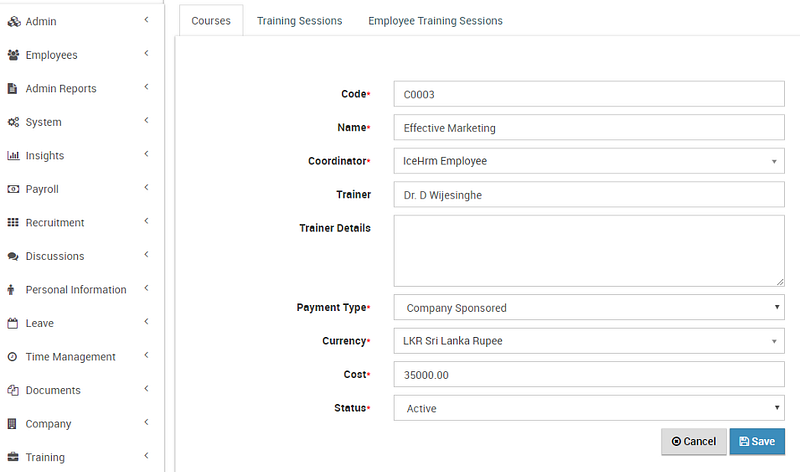Click into the Trainer Details textarea

pos(589,251)
